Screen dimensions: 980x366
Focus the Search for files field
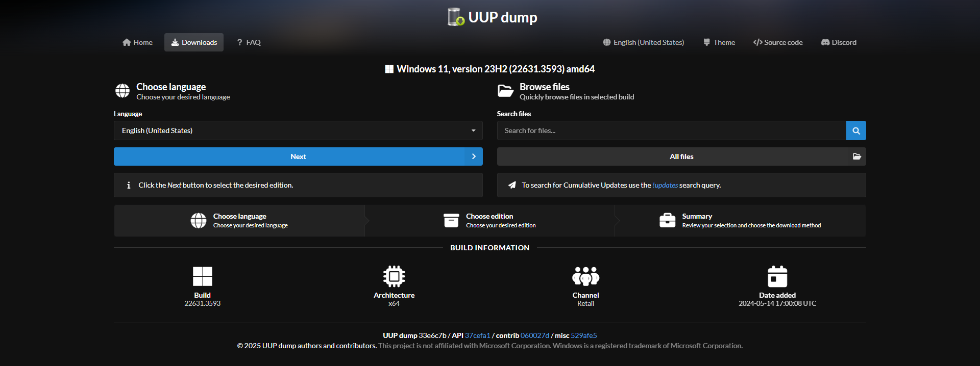click(x=671, y=130)
